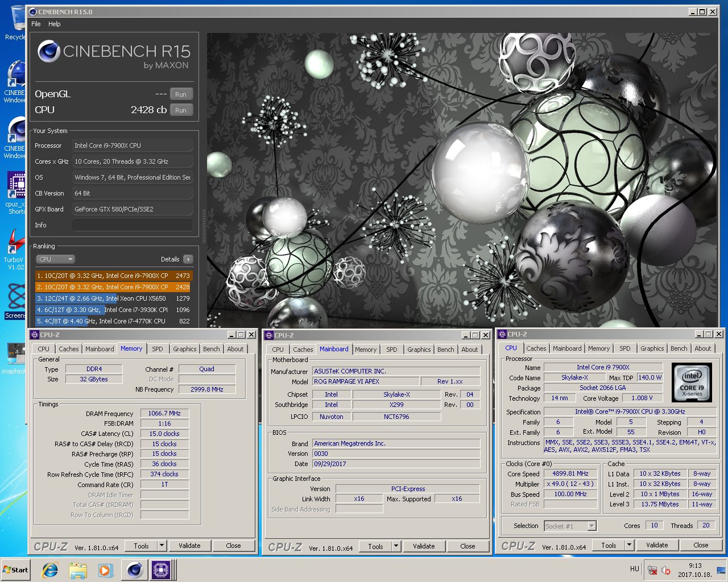Click the DRAM Frequency value 1066.7 MHz
The image size is (728, 582).
tap(164, 413)
